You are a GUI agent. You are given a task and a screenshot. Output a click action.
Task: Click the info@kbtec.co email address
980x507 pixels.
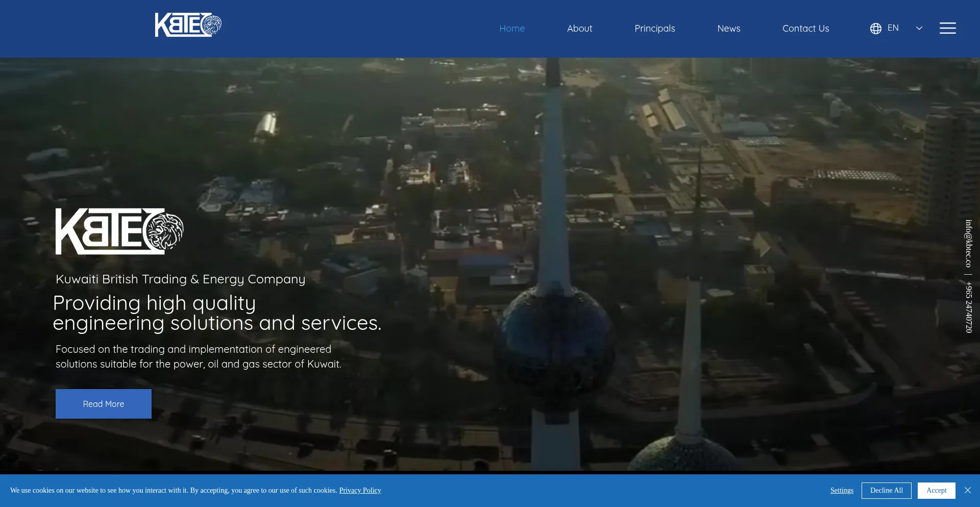pos(968,244)
